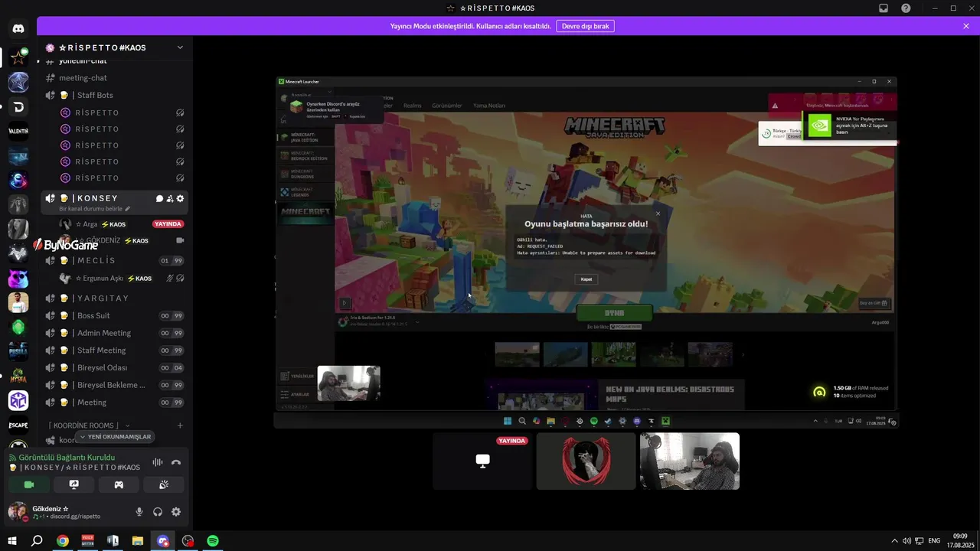
Task: Open the green gem server icon
Action: [18, 327]
